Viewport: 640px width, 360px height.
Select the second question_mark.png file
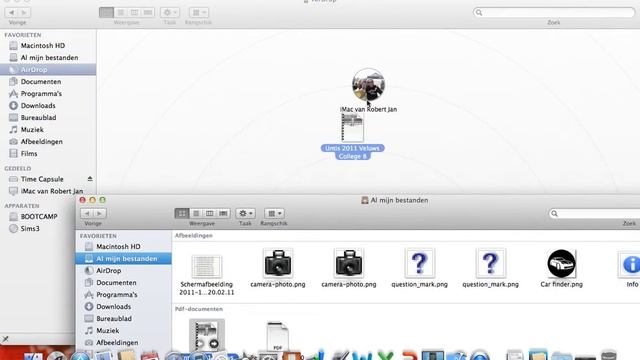point(490,263)
